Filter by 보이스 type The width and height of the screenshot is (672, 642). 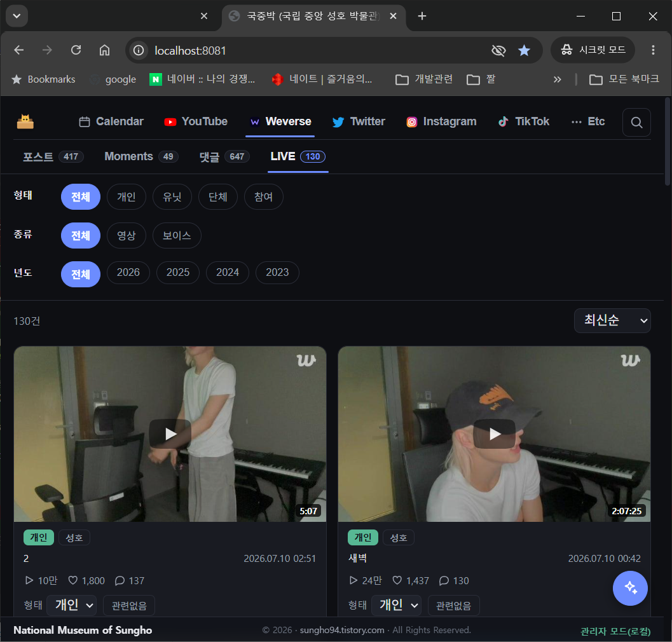point(177,235)
